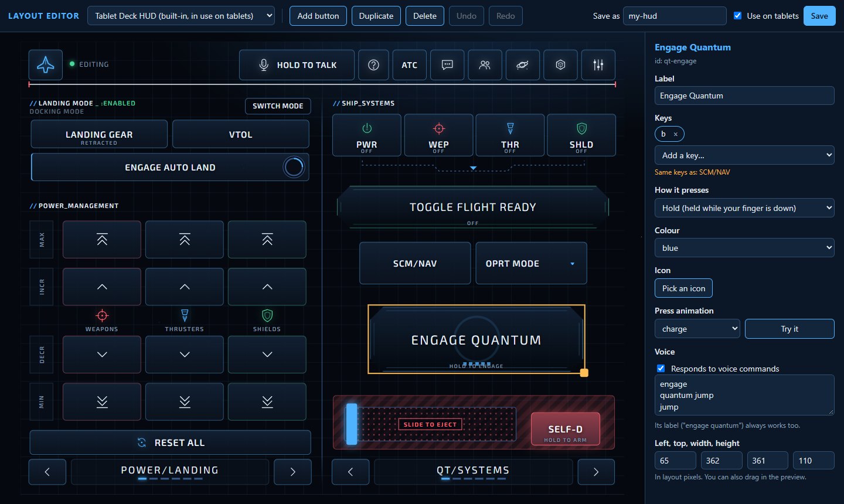Go to next page of POWER/LANDING
The height and width of the screenshot is (504, 844).
(x=292, y=472)
